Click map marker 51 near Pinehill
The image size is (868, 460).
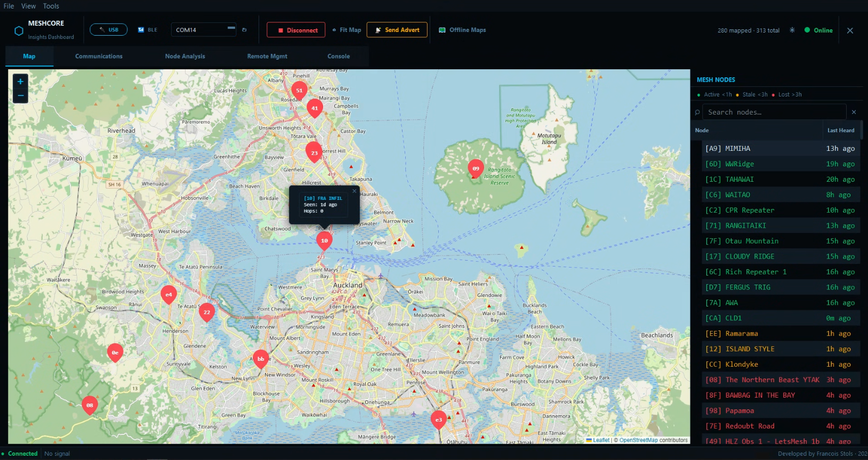299,92
